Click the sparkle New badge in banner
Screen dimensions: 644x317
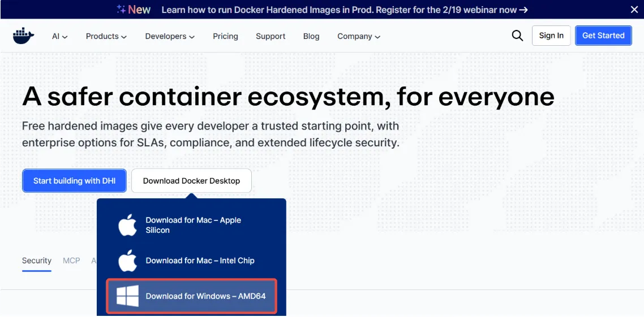(x=134, y=10)
